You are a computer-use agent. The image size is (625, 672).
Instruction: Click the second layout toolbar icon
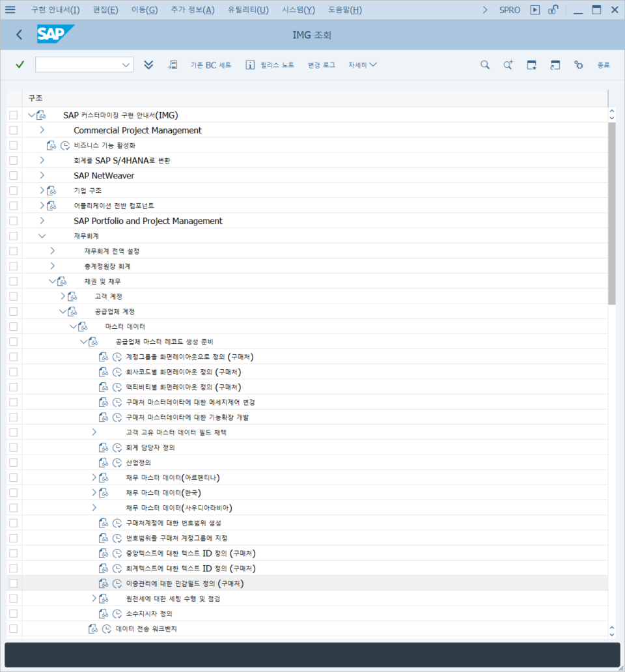[555, 65]
